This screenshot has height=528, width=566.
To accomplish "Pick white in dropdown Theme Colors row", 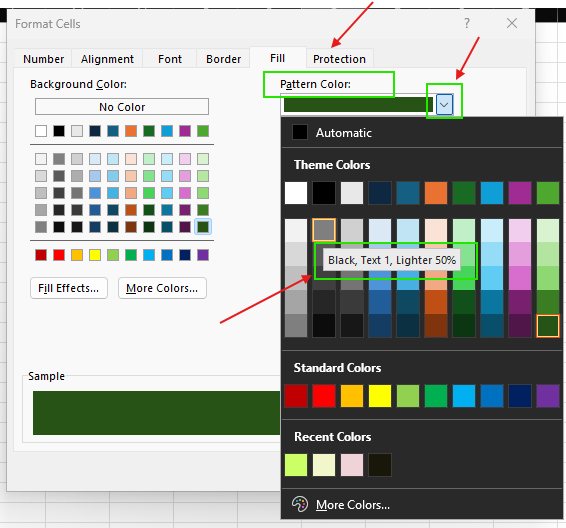I will click(296, 193).
